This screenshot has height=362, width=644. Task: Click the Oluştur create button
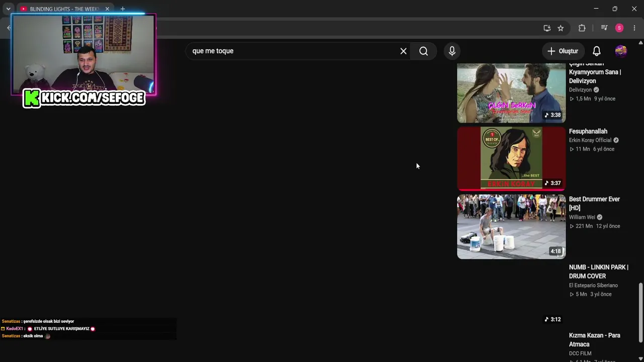[x=563, y=51]
